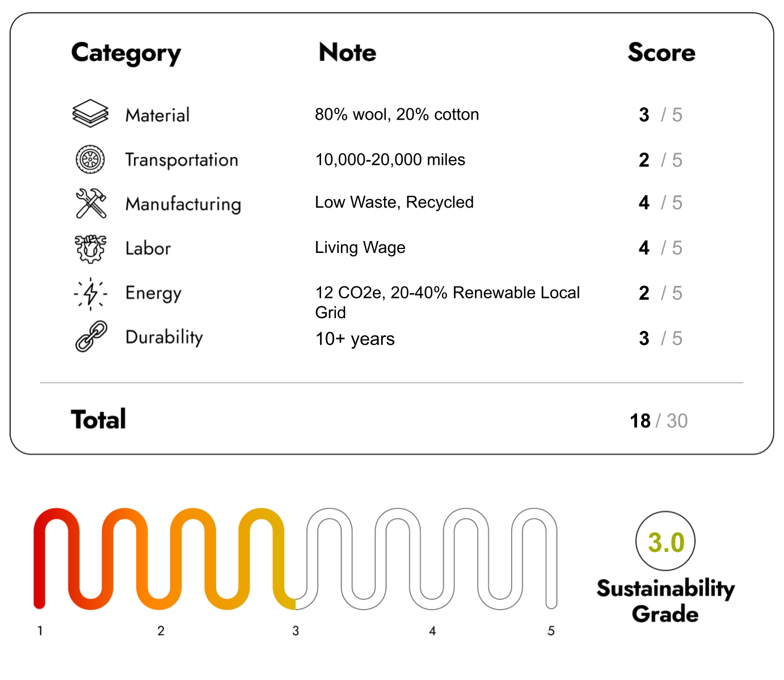Click the Sustainability Grade label
784x680 pixels.
[x=665, y=601]
